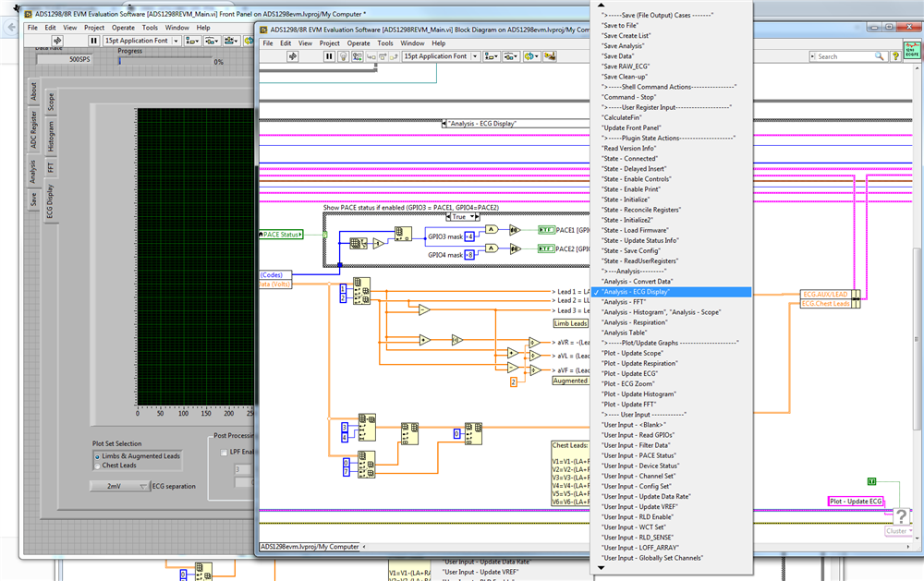Enable the LPF checkbox in Post Processing
Viewport: 924px width, 581px height.
pos(222,453)
